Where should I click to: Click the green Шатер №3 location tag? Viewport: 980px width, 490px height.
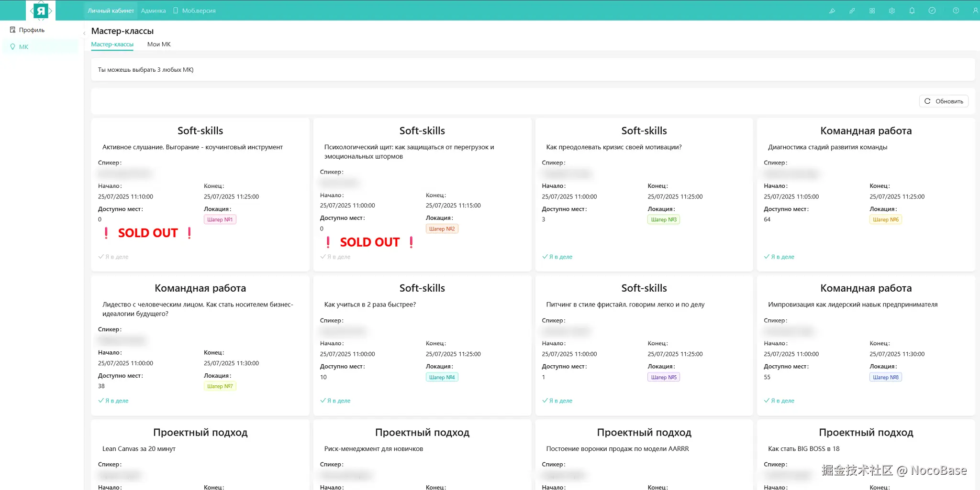click(663, 219)
